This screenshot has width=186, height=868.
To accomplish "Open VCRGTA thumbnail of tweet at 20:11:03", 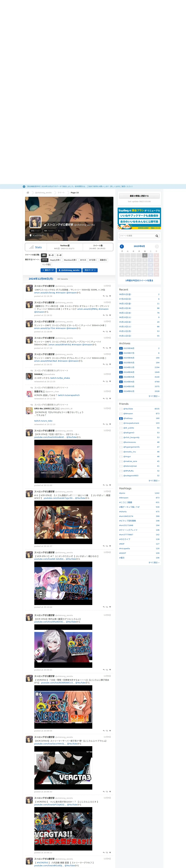I will point(63,462).
